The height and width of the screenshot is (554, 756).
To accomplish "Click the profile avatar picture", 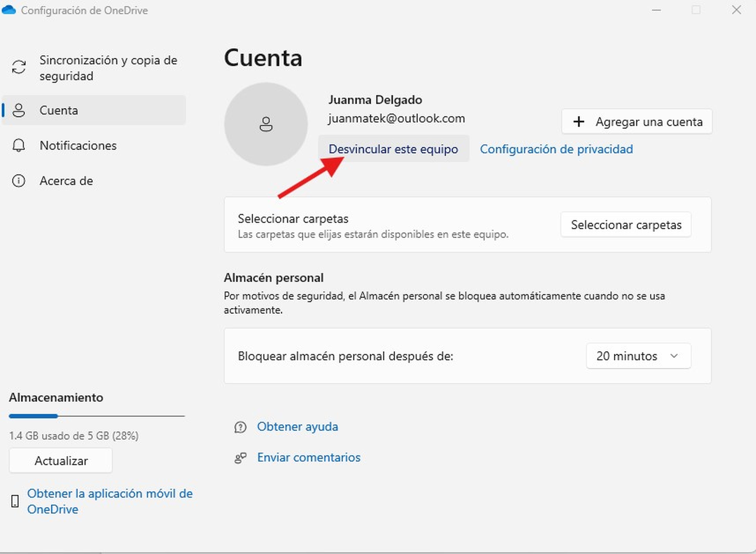I will pos(266,124).
